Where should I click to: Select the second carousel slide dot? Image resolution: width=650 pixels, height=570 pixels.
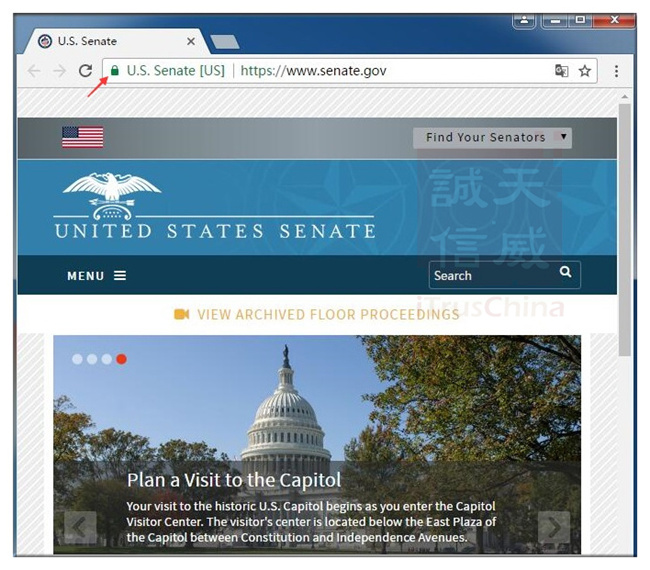92,358
